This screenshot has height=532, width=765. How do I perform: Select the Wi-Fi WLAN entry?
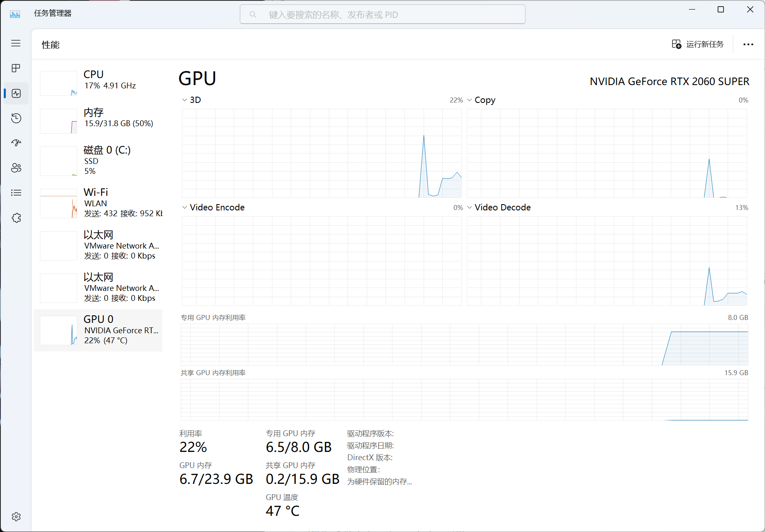(x=99, y=203)
